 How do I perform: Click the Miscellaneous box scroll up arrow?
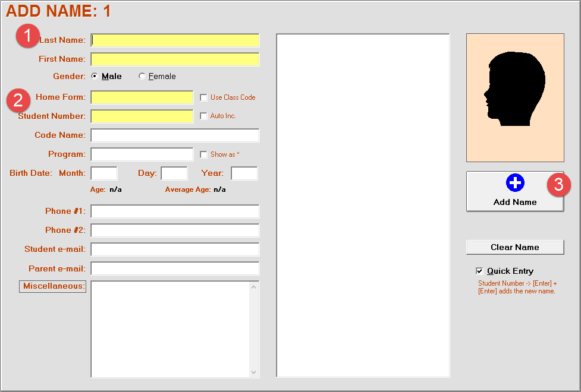tap(254, 287)
